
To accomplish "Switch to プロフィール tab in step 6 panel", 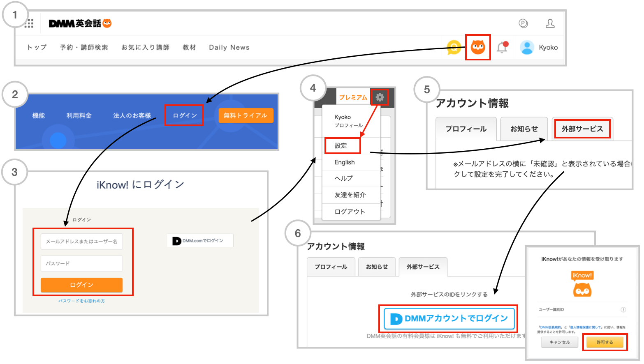I will (x=331, y=267).
